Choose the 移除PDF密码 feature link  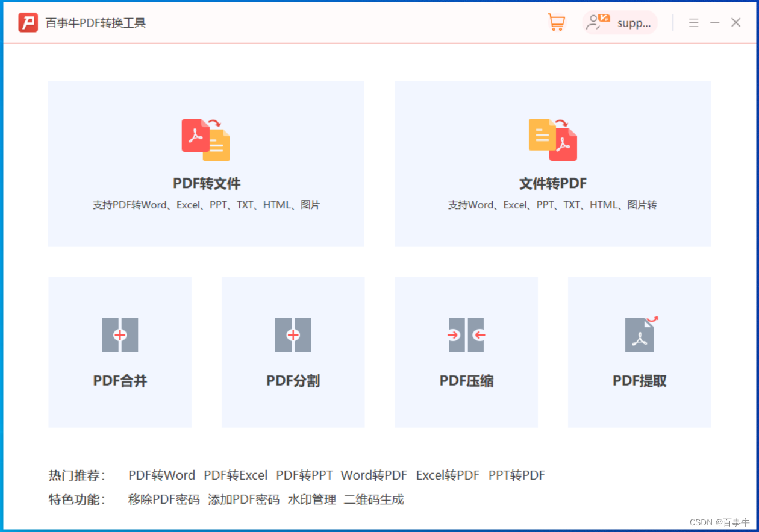(164, 499)
